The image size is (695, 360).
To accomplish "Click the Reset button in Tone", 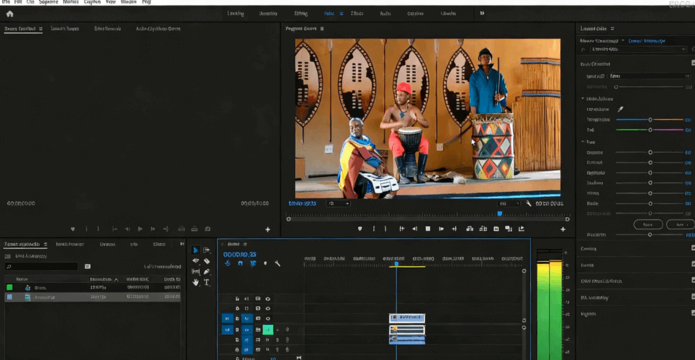I will coord(648,224).
